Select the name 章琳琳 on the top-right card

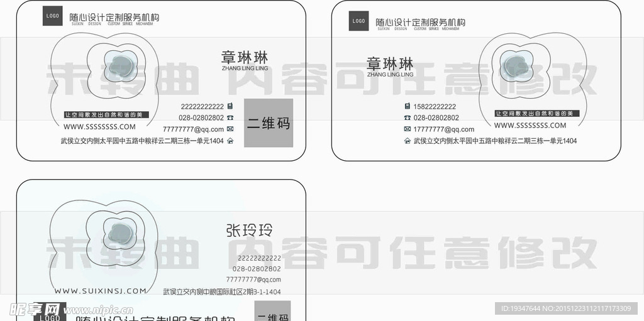click(x=390, y=63)
